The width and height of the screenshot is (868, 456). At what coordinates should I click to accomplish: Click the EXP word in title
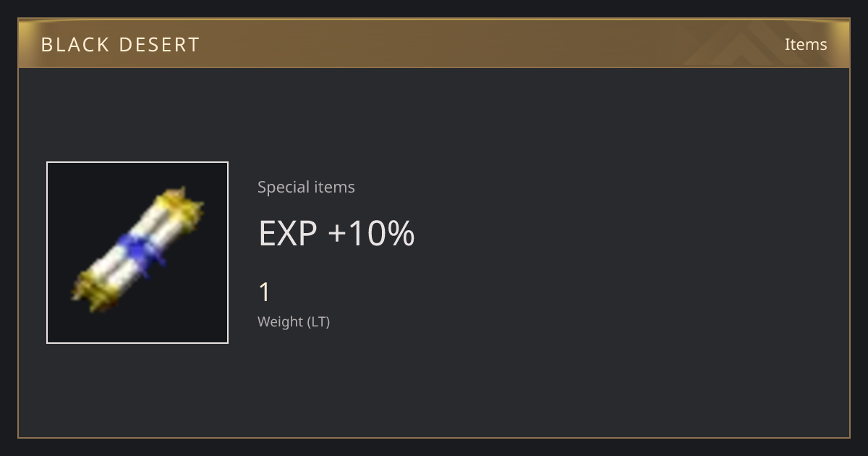pos(288,233)
